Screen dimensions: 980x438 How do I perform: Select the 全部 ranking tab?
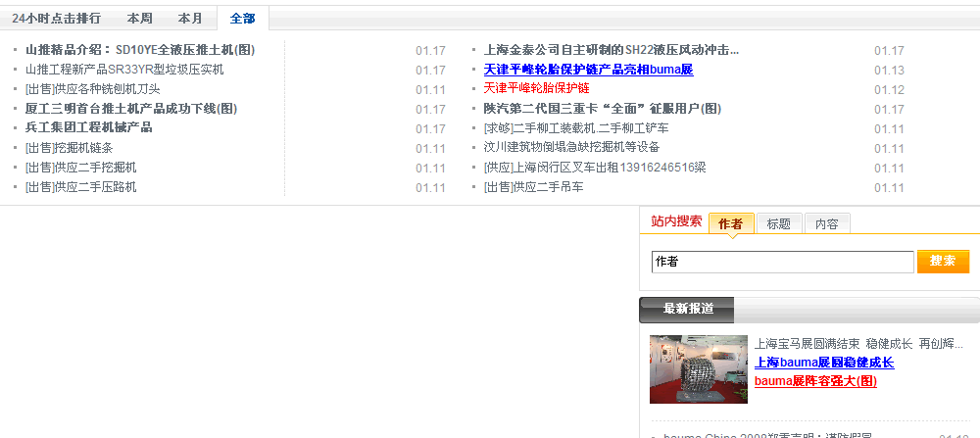242,18
